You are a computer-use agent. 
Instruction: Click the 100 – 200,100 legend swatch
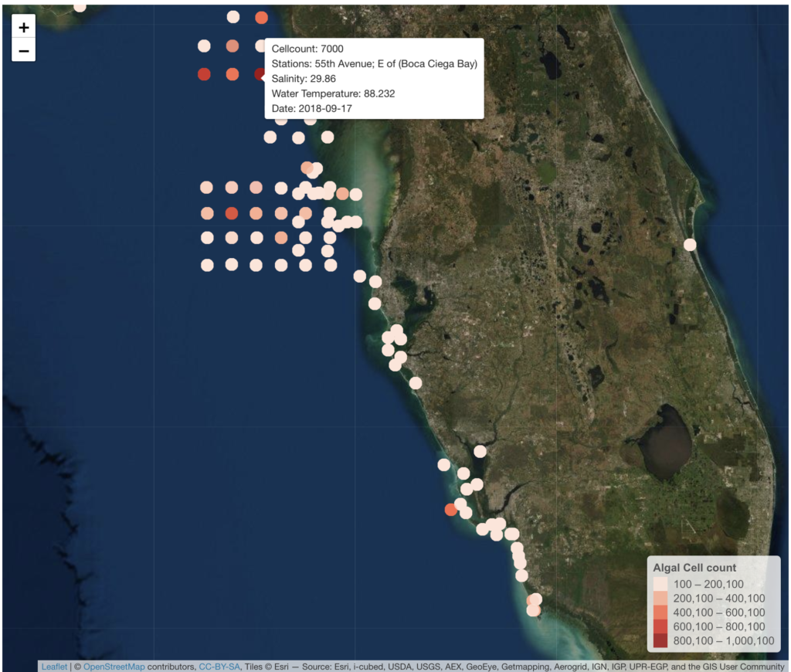coord(660,584)
